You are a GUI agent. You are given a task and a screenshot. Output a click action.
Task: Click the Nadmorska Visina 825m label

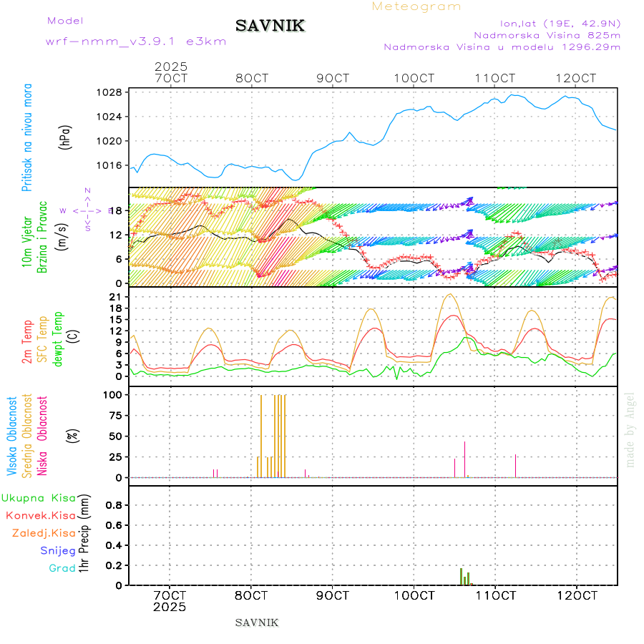point(547,34)
